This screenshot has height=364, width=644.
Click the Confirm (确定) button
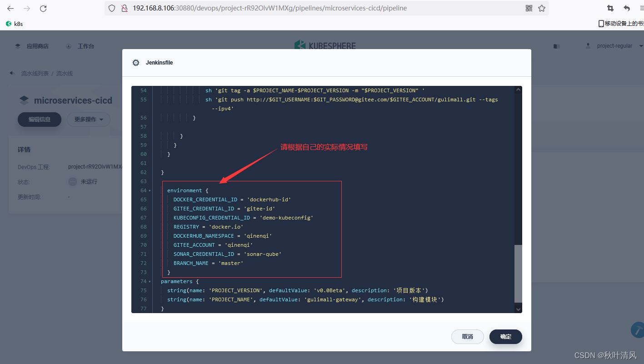[x=506, y=337]
